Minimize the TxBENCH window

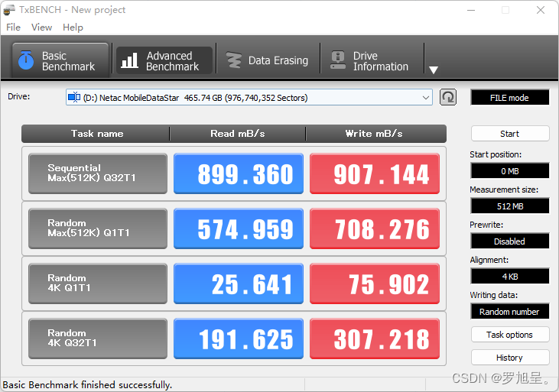point(471,10)
